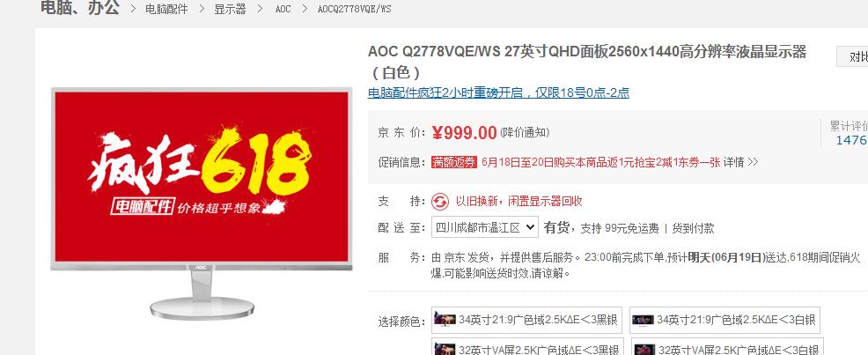Click the 34英寸 black-silver variant thumbnail image

click(445, 320)
